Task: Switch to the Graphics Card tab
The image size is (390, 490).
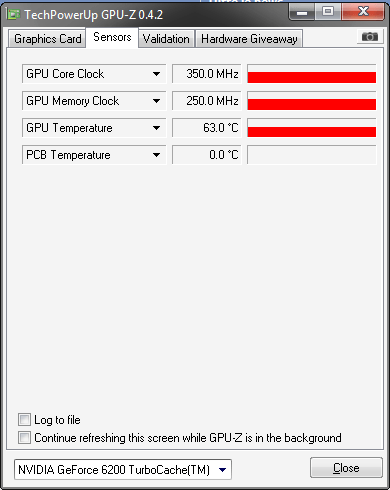Action: pyautogui.click(x=47, y=39)
